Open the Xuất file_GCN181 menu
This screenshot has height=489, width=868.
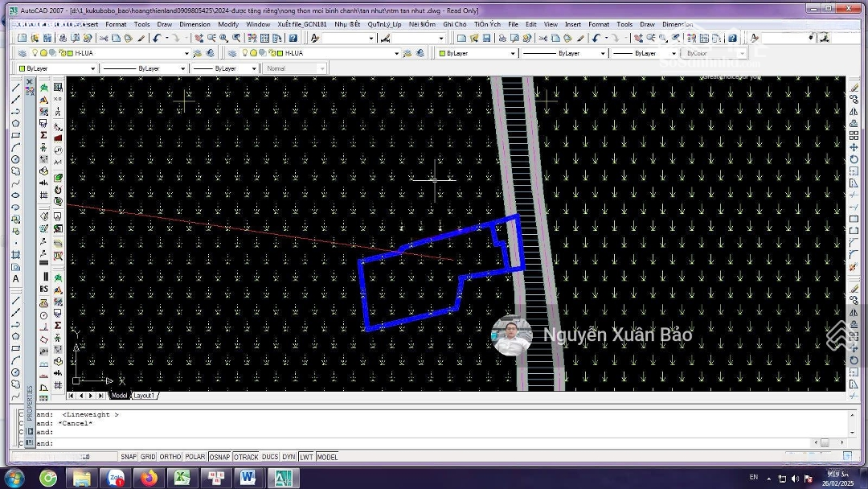(x=302, y=24)
